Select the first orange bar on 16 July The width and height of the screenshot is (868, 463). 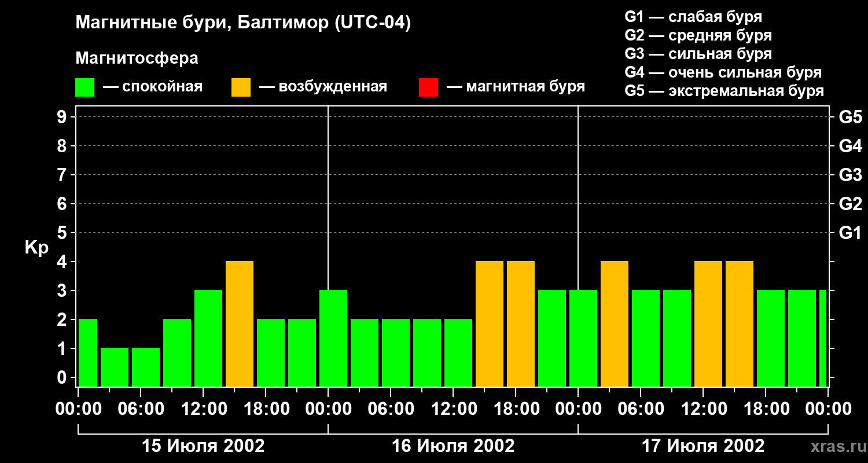[x=490, y=324]
